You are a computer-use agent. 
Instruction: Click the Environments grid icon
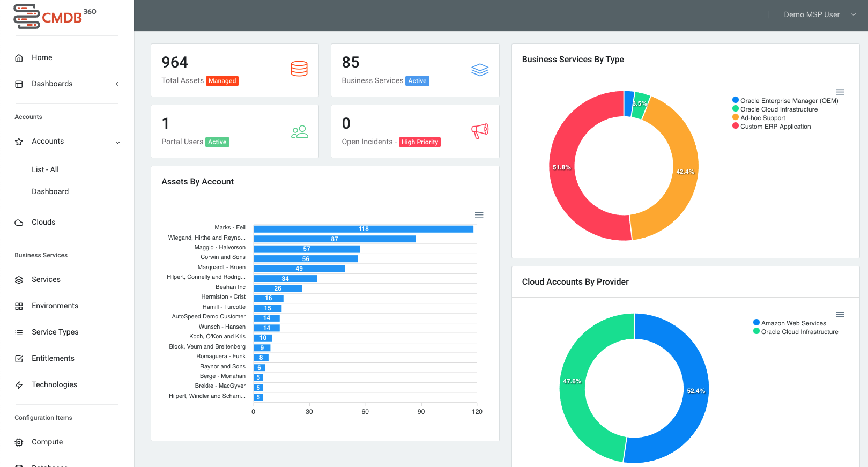[19, 306]
